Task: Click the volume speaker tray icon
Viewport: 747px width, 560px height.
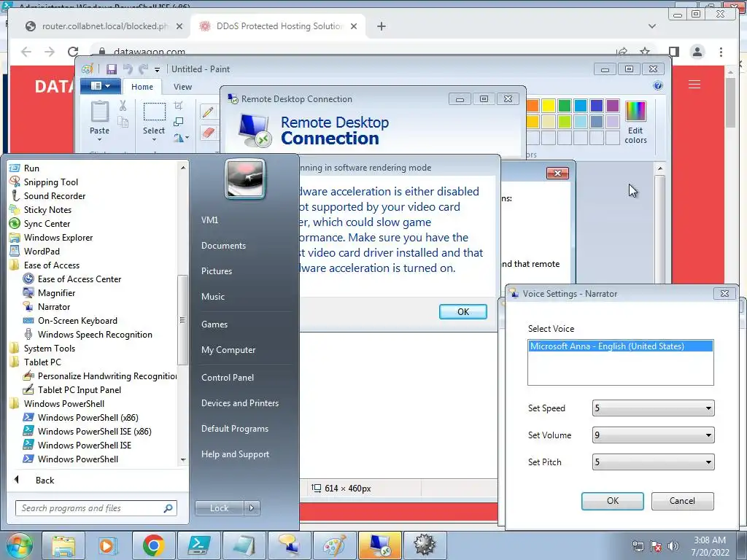Action: (673, 545)
